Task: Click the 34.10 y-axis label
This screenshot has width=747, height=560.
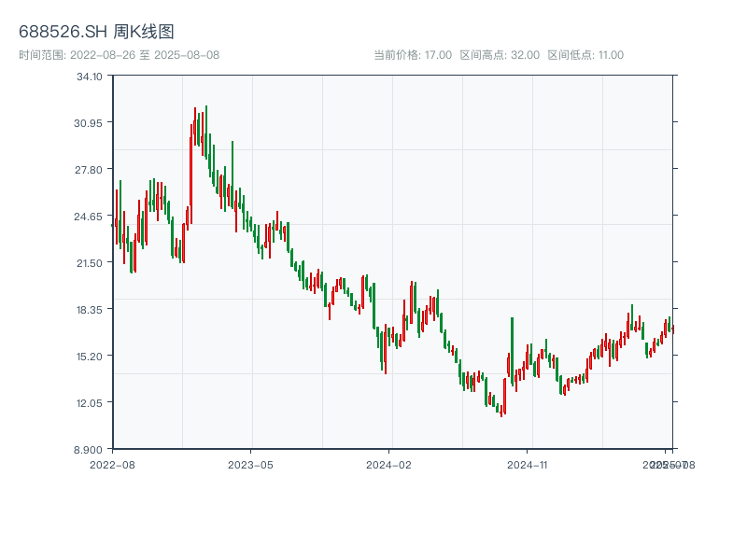Action: (90, 77)
